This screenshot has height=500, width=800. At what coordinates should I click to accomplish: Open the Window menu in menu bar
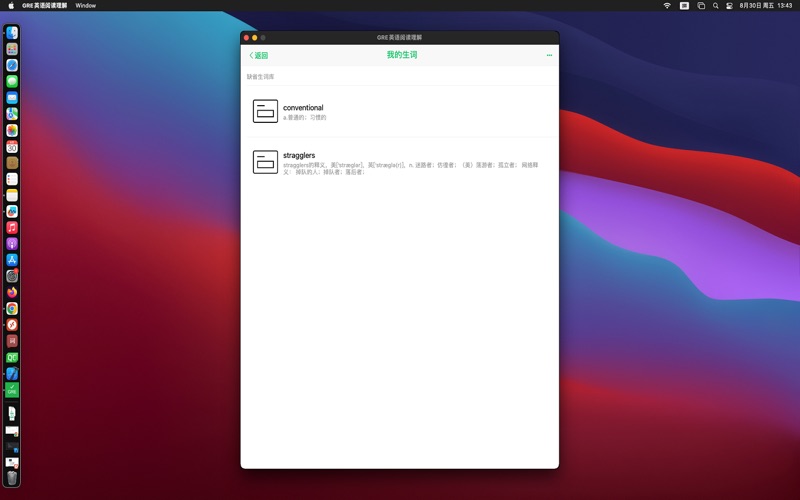pyautogui.click(x=86, y=5)
